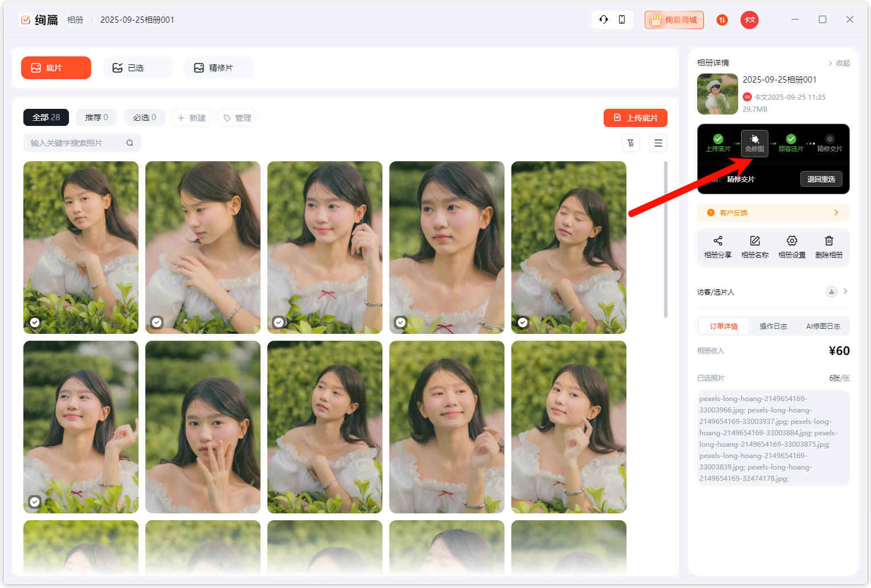Click the mobile phone icon in title bar
This screenshot has height=588, width=871.
tap(622, 19)
